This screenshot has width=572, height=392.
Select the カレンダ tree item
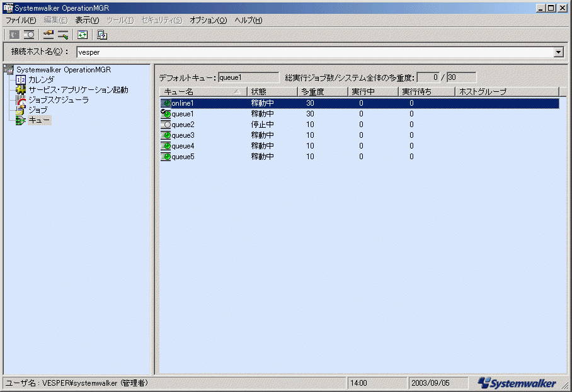click(x=41, y=80)
